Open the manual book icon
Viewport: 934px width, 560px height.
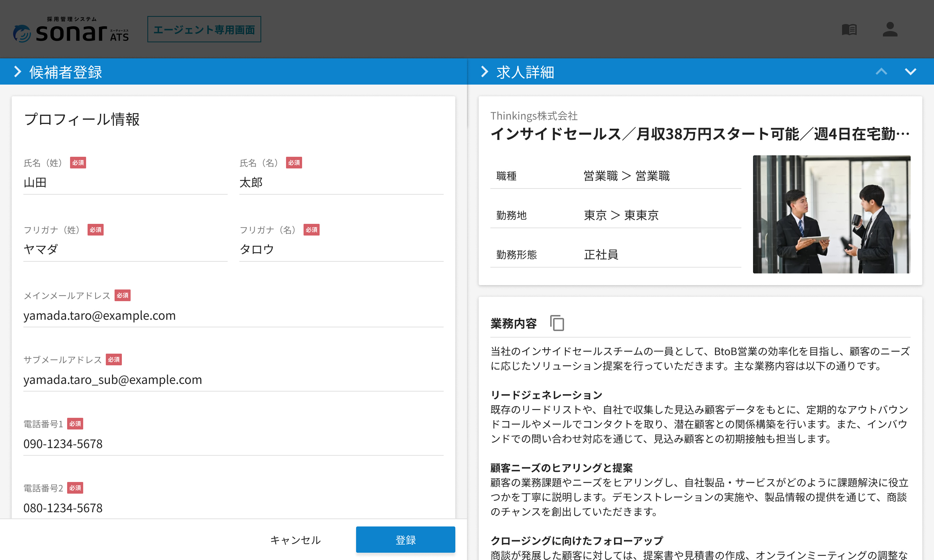pyautogui.click(x=849, y=30)
